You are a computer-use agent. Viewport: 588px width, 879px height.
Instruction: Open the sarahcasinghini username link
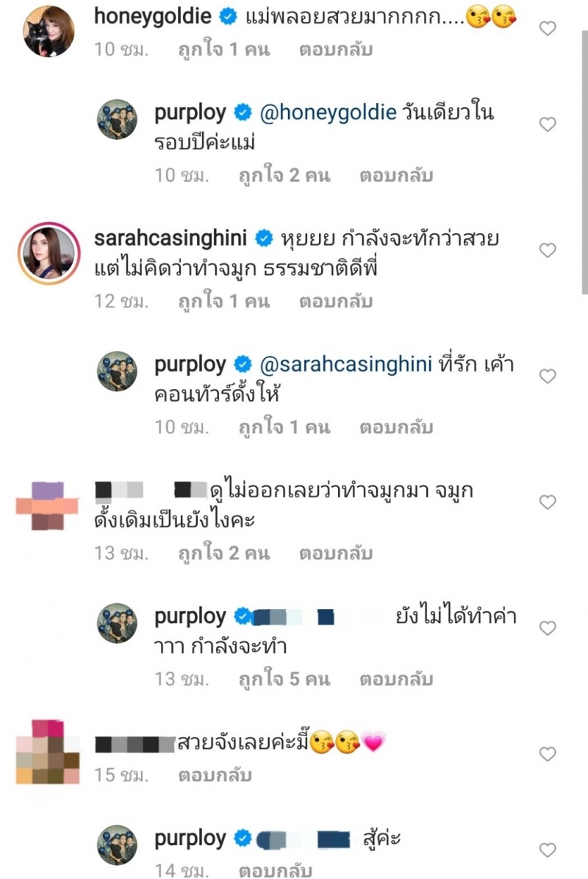click(x=171, y=238)
